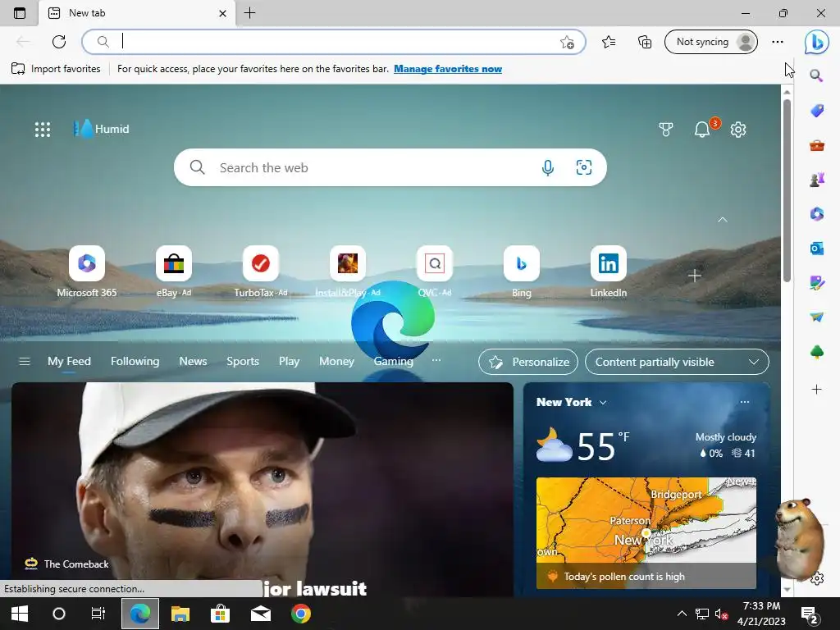Add a new quick link site
The width and height of the screenshot is (840, 630).
pyautogui.click(x=695, y=276)
